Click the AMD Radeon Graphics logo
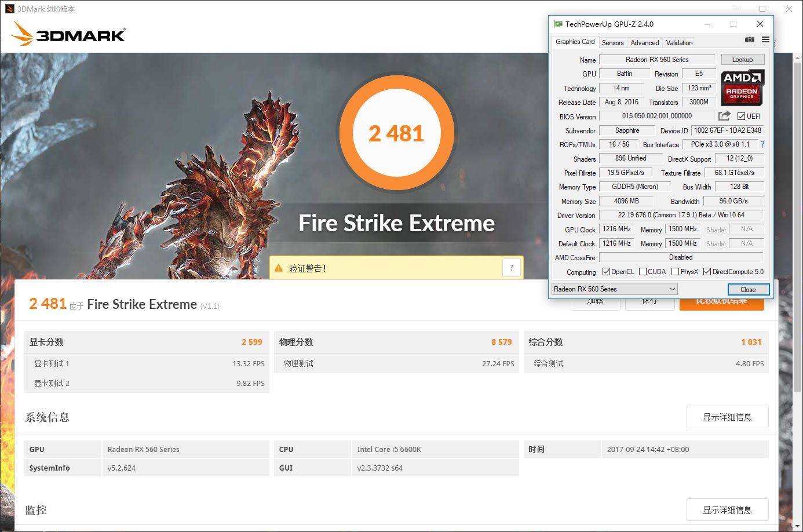The image size is (803, 532). (x=742, y=88)
